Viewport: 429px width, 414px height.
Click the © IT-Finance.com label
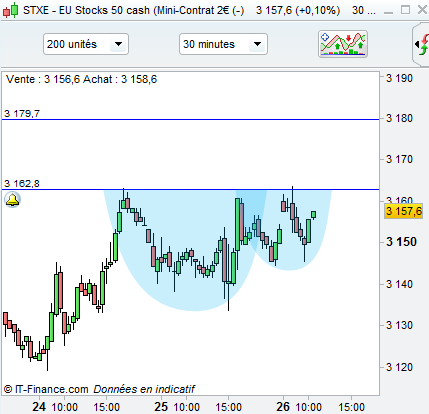[x=46, y=389]
